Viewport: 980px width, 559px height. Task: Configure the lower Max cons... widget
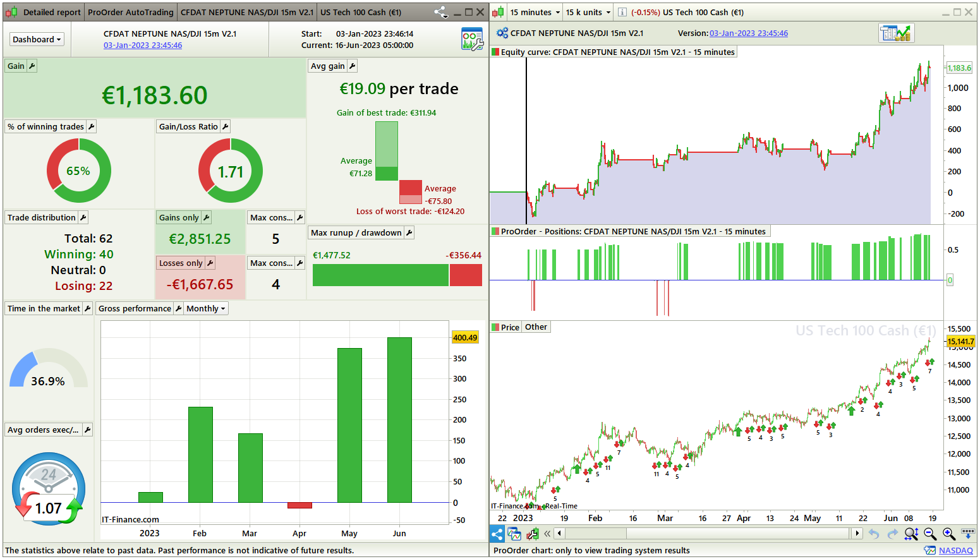(300, 263)
